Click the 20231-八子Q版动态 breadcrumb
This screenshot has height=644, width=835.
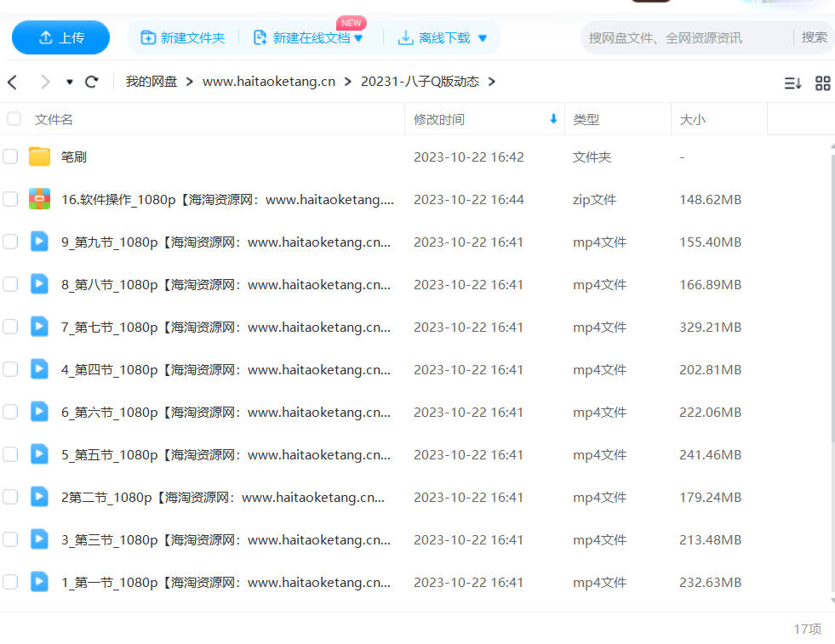(420, 82)
